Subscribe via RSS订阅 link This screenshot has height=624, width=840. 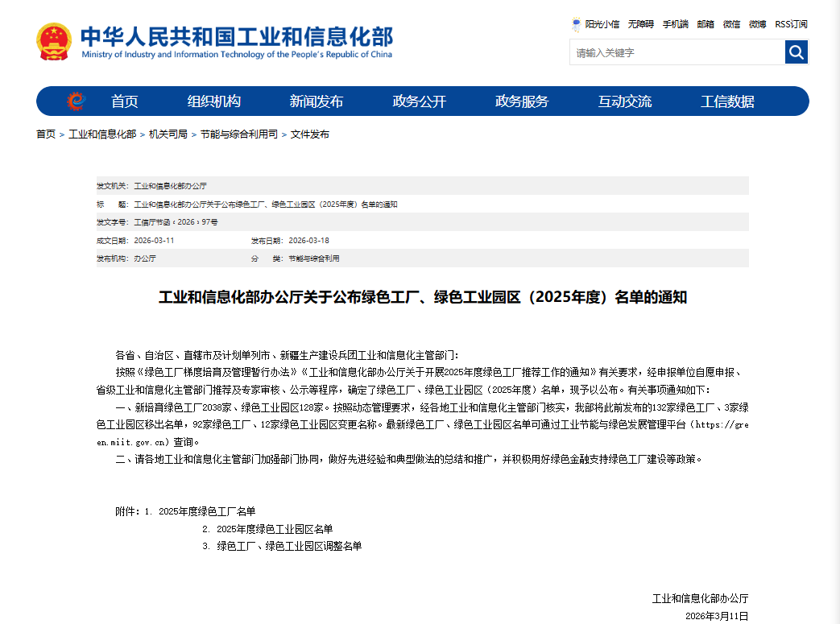click(791, 24)
